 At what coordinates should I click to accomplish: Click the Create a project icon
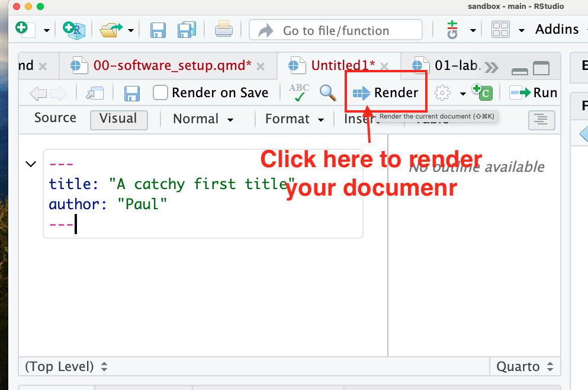point(74,30)
